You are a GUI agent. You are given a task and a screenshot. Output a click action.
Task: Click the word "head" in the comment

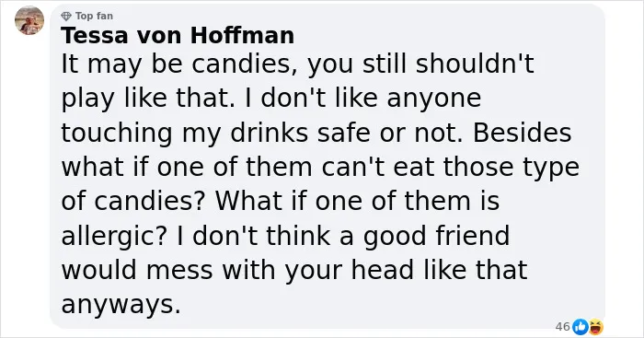(382, 270)
